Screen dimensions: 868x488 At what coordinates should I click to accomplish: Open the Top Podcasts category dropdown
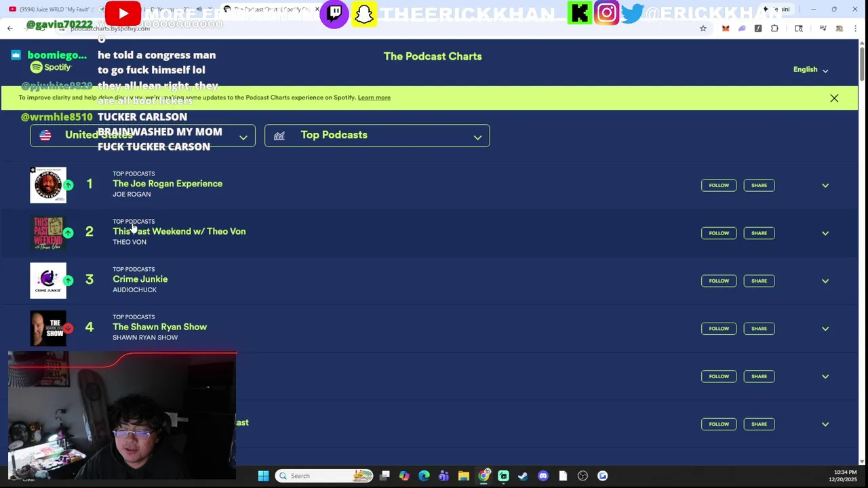pyautogui.click(x=377, y=136)
